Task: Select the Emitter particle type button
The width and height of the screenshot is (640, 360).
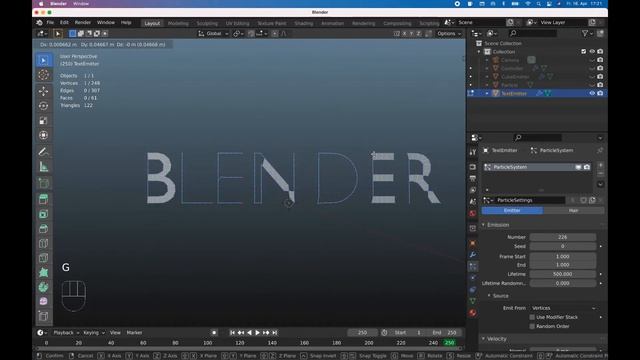Action: pos(512,211)
